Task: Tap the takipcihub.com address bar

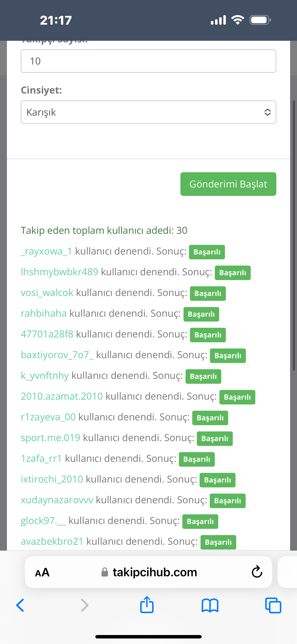Action: click(148, 572)
